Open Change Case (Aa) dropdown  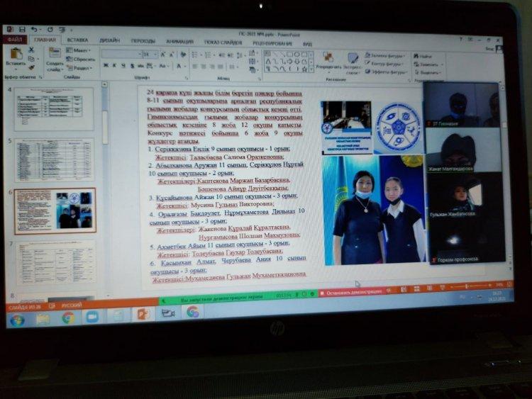(x=163, y=66)
